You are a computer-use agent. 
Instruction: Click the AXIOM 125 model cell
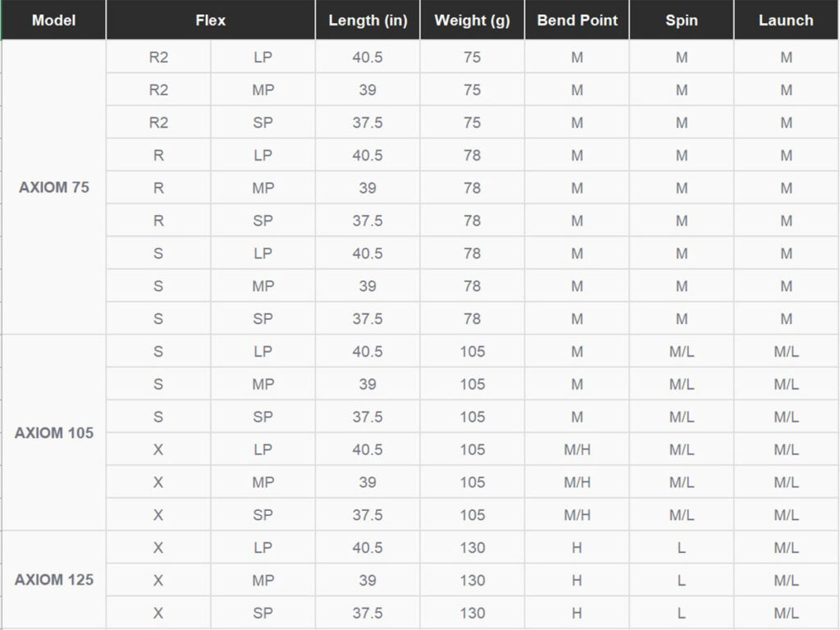53,580
